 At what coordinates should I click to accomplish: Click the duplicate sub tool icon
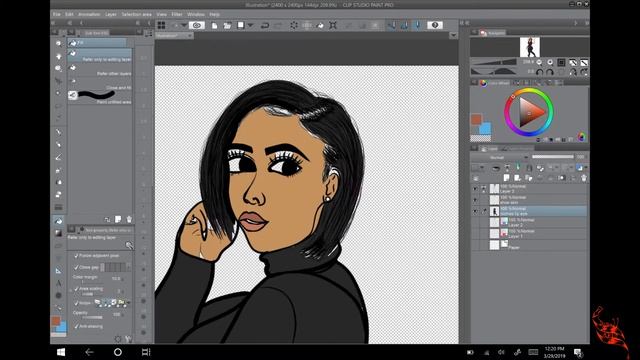118,220
